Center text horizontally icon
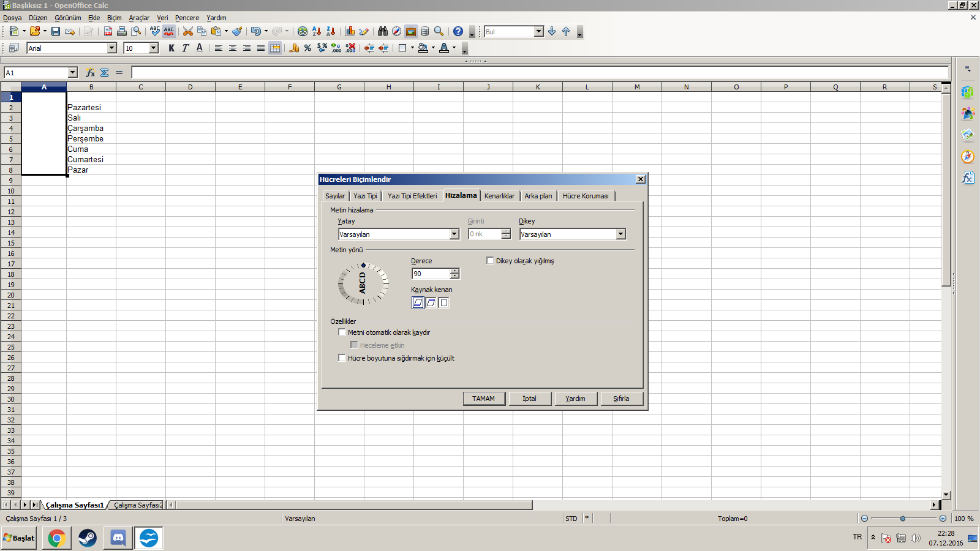 pos(233,48)
